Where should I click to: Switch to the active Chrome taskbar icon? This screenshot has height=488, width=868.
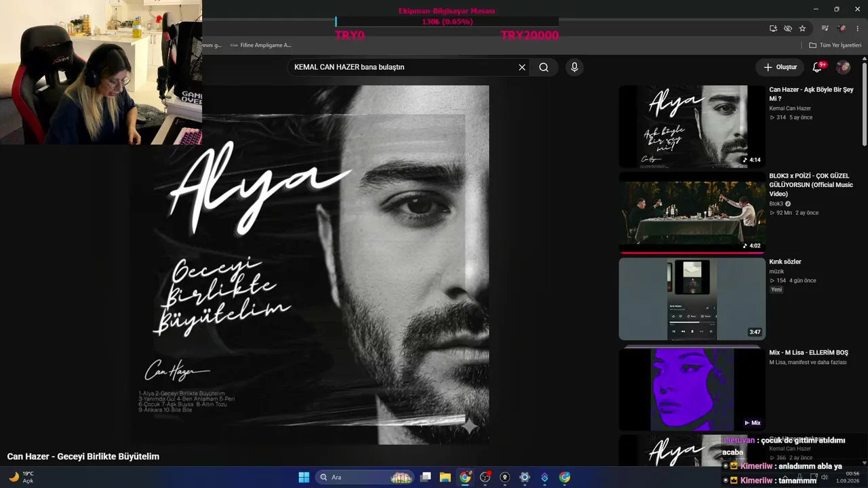[x=465, y=477]
